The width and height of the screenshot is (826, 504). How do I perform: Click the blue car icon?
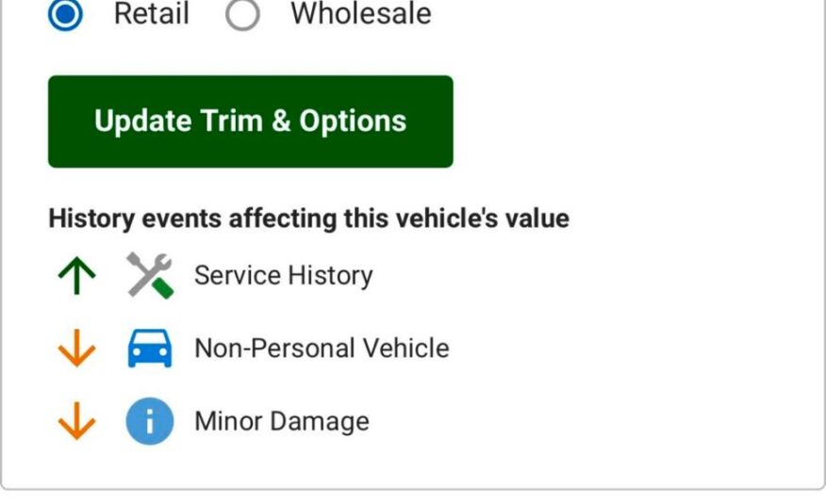150,349
